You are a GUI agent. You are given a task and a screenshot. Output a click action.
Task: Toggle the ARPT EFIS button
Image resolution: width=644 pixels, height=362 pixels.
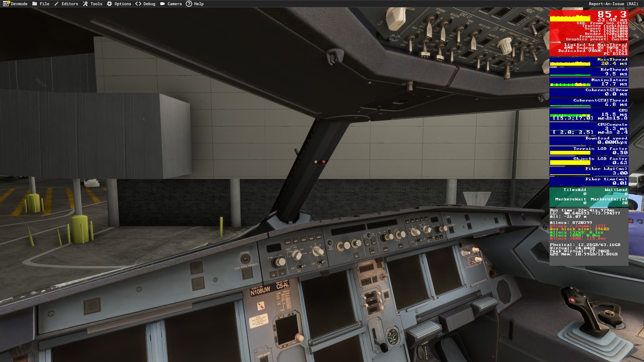coord(319,237)
